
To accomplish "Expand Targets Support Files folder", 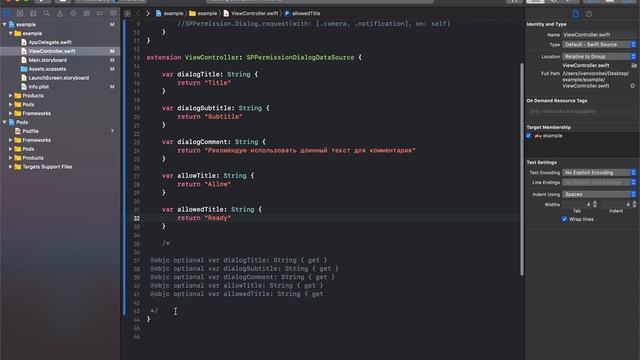I will (11, 167).
